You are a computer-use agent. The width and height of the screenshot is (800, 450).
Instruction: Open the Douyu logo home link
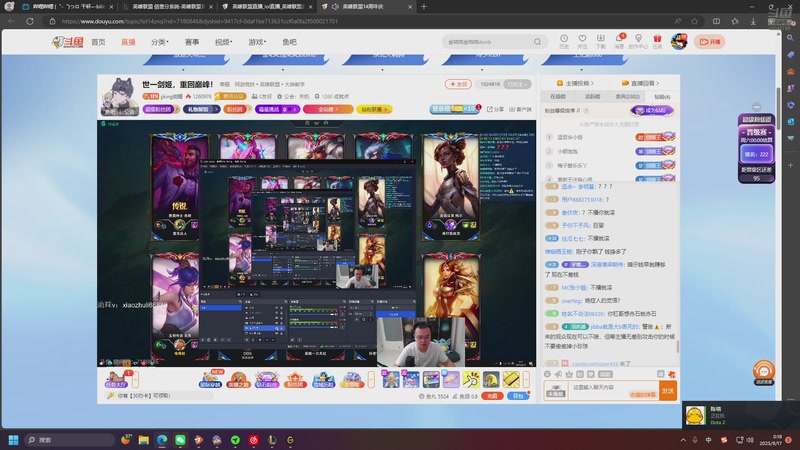tap(67, 42)
